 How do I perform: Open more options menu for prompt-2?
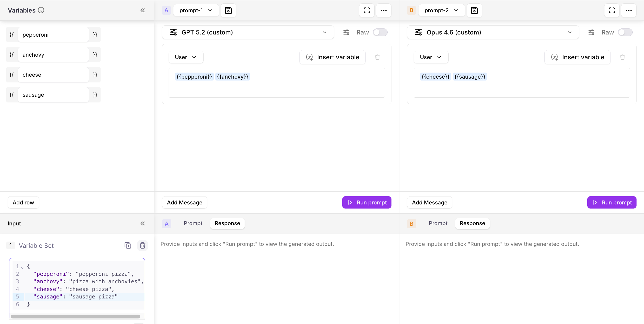[629, 11]
